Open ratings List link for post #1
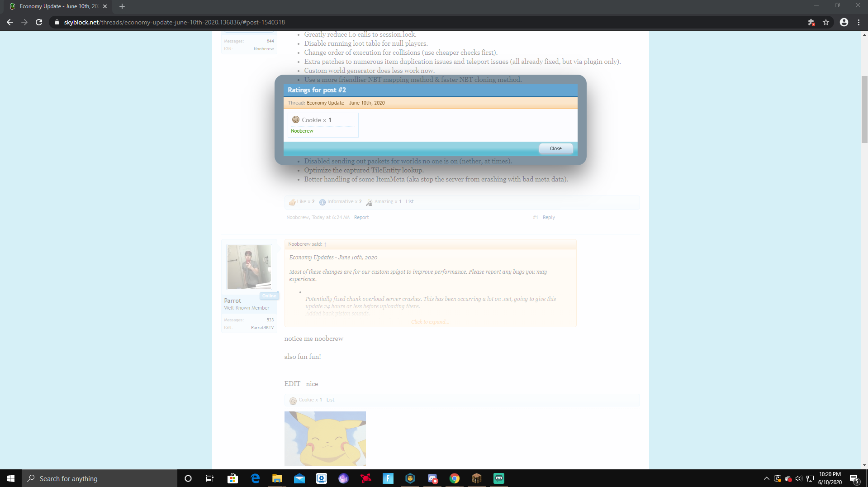Viewport: 868px width, 487px height. coord(410,202)
